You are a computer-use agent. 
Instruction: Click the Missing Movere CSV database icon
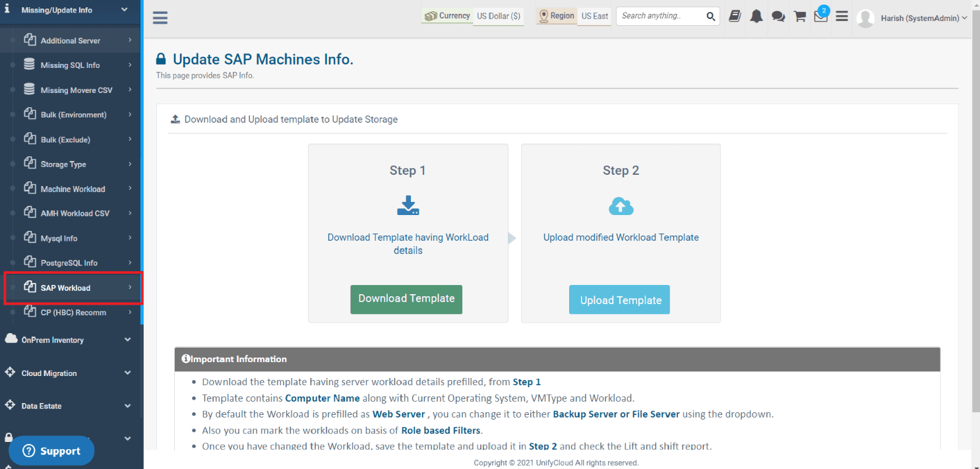(30, 89)
